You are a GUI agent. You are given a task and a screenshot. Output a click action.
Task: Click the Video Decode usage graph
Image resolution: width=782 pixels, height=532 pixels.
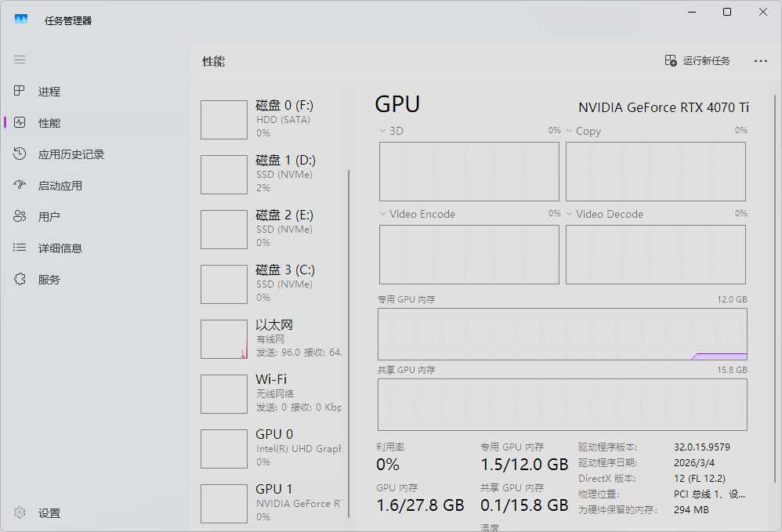[x=656, y=255]
